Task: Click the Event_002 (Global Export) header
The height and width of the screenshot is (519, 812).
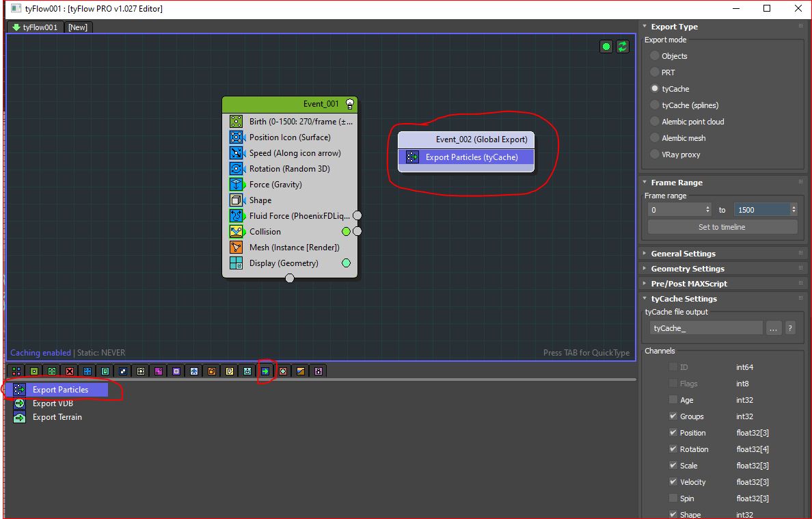Action: (466, 139)
